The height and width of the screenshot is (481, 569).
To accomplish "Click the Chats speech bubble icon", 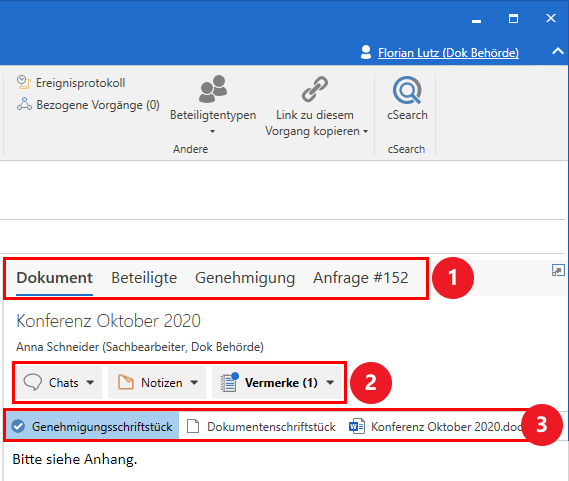I will tap(33, 383).
